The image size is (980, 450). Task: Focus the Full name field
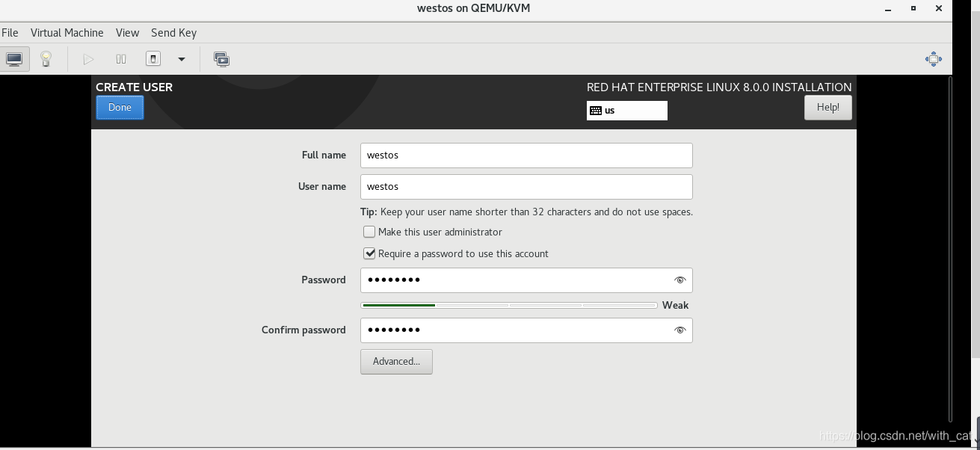(x=526, y=155)
